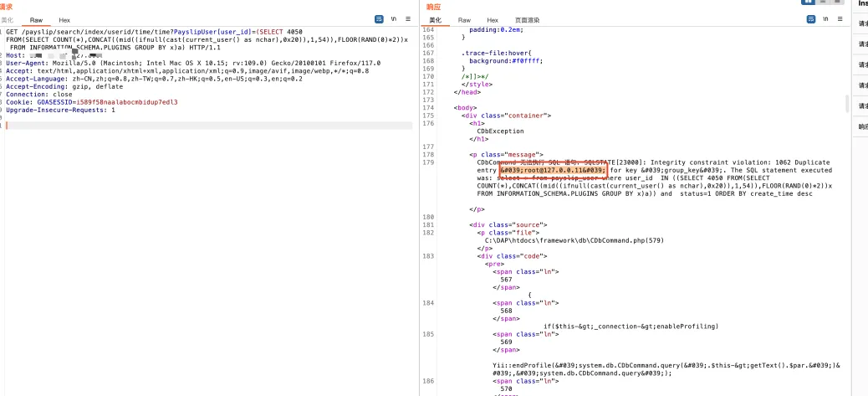Viewport: 868px width, 396px height.
Task: Switch the response pane to the Hex tab
Action: [493, 20]
